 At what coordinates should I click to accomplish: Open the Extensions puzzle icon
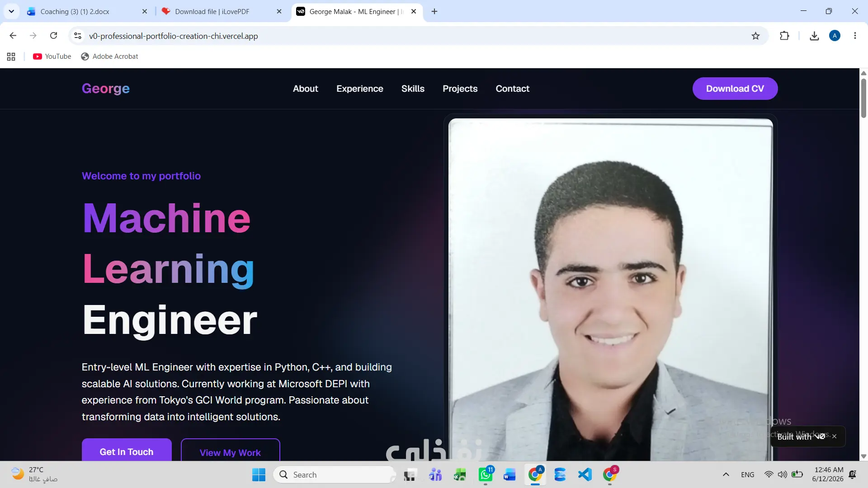(784, 36)
